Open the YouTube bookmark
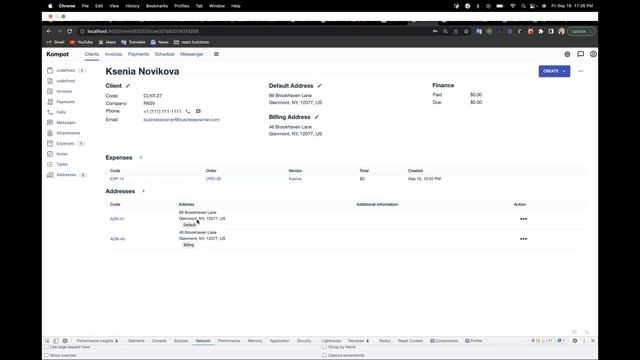 click(x=81, y=42)
